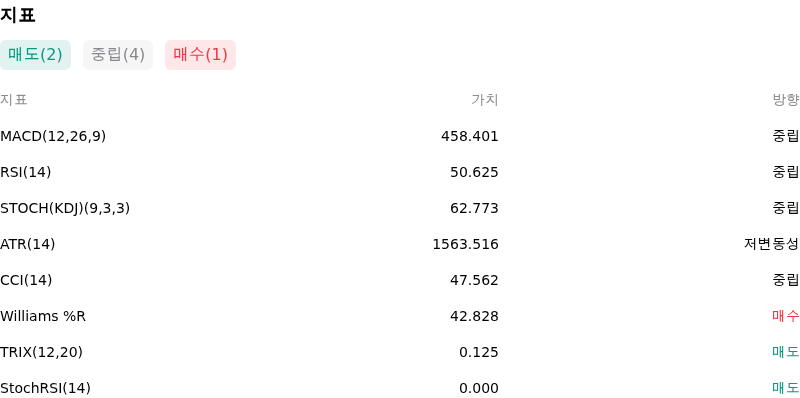This screenshot has width=800, height=398.
Task: Select the 중립(4) neutral badge
Action: 118,55
